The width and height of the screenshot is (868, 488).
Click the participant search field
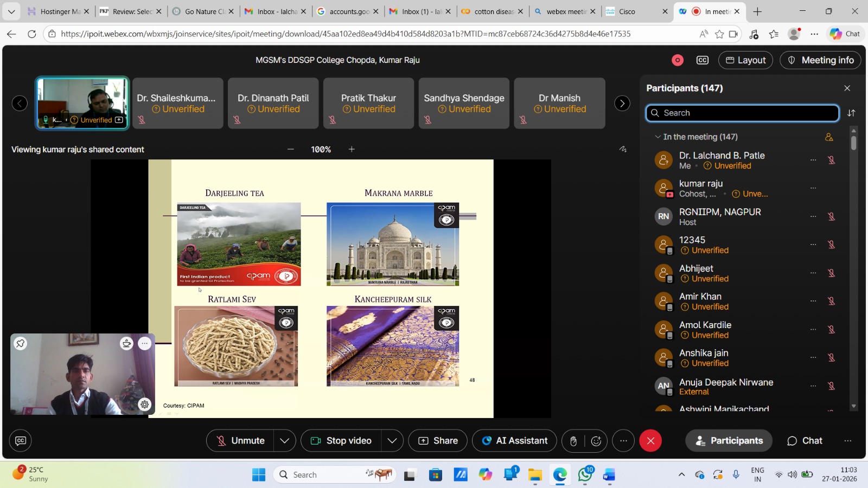(x=742, y=113)
